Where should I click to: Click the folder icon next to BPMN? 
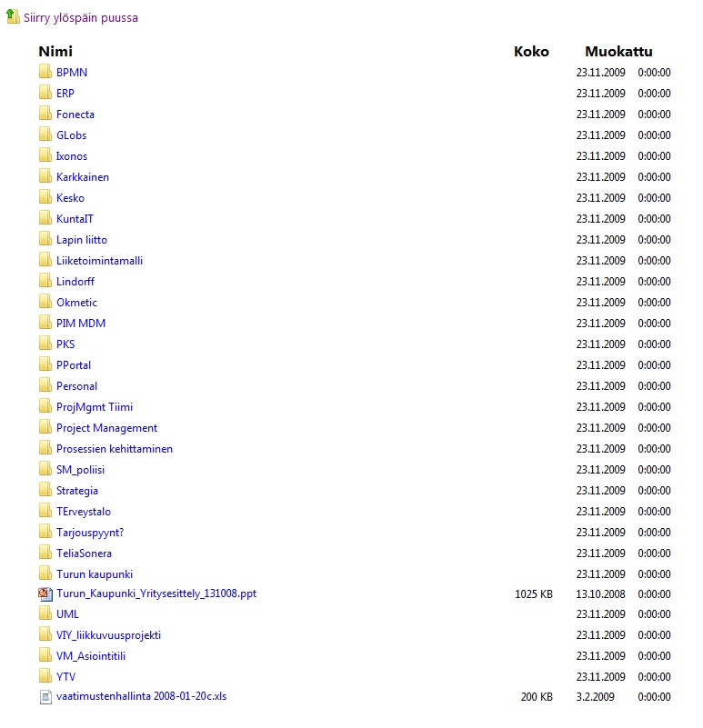[45, 72]
